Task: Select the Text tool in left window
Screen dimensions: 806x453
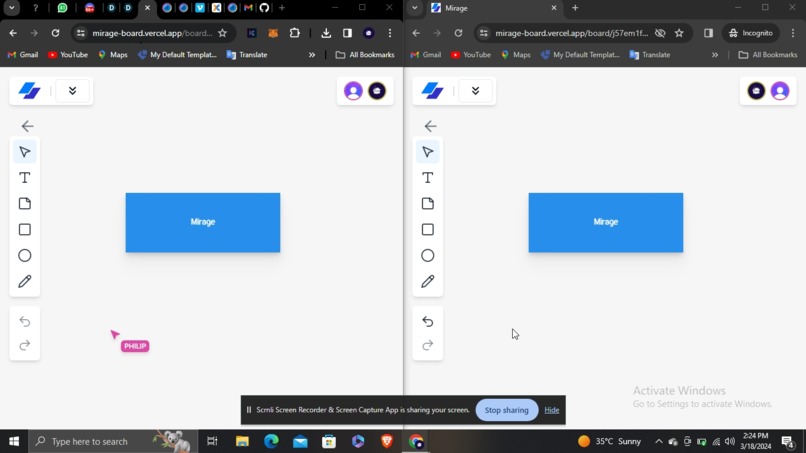Action: click(x=25, y=178)
